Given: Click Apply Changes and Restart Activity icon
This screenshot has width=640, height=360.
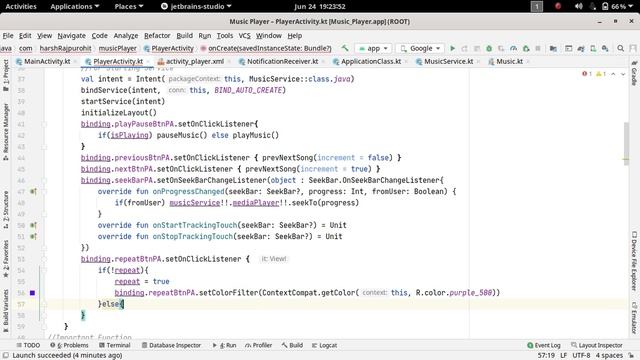Looking at the screenshot, I should point(464,48).
